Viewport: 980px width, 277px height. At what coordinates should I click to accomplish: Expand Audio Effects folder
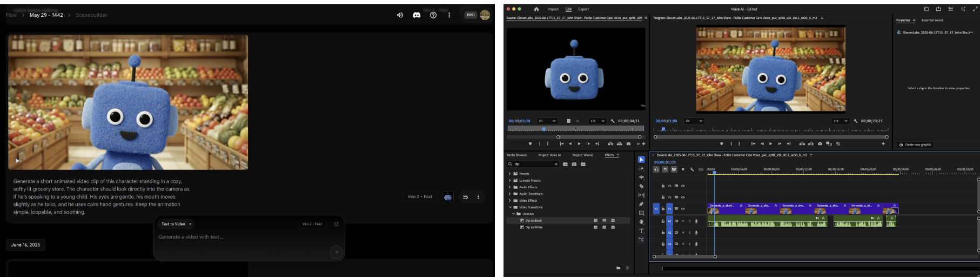coord(509,187)
